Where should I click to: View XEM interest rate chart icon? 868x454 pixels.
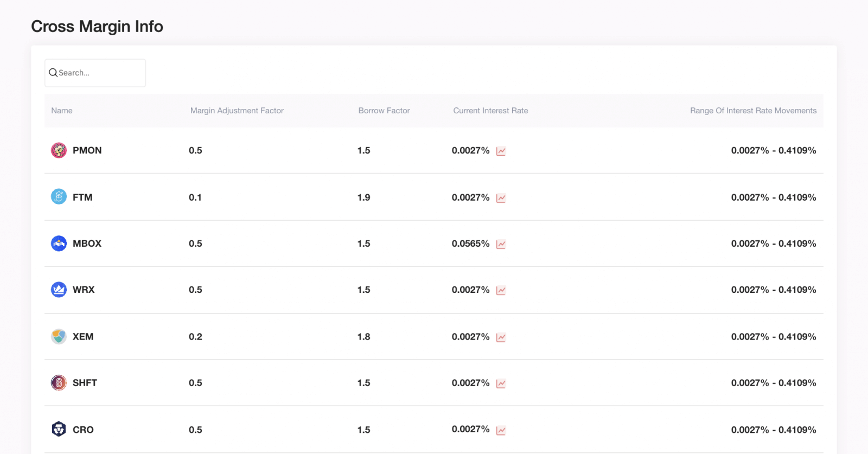[x=501, y=337]
